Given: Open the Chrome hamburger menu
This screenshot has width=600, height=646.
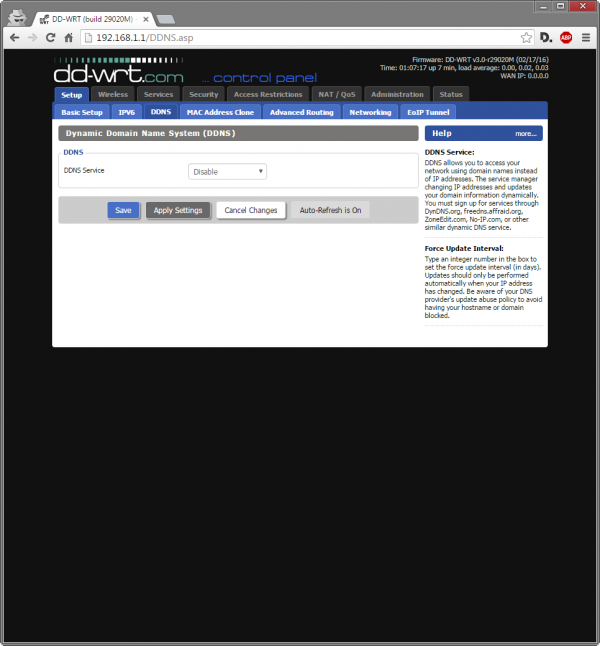Looking at the screenshot, I should pyautogui.click(x=585, y=37).
